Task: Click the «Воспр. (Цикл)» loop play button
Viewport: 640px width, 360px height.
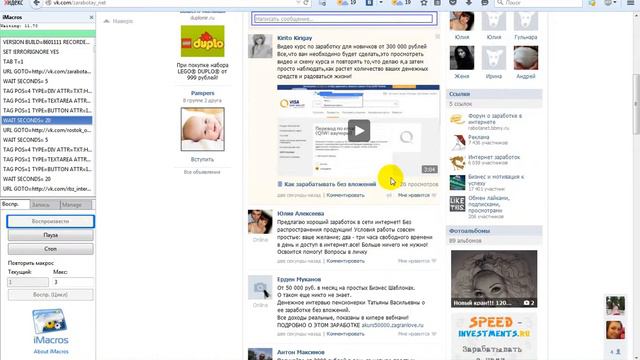Action: (x=51, y=295)
